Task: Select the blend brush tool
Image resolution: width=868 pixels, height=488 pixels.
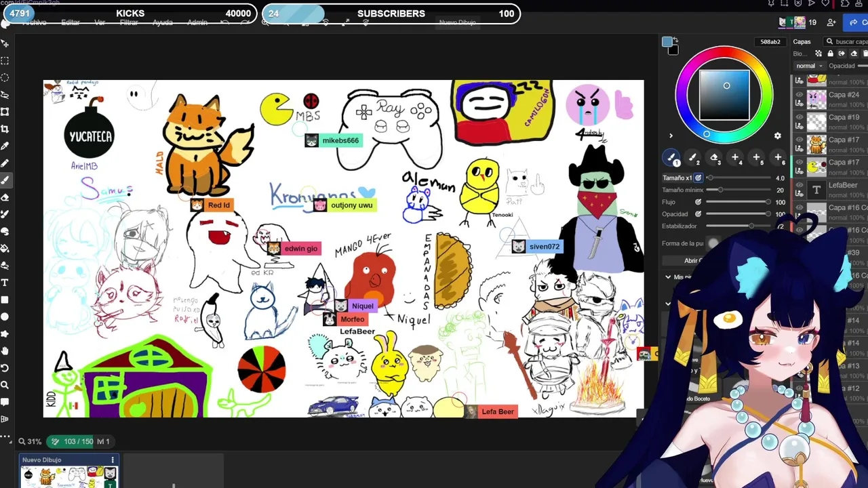Action: pyautogui.click(x=5, y=214)
